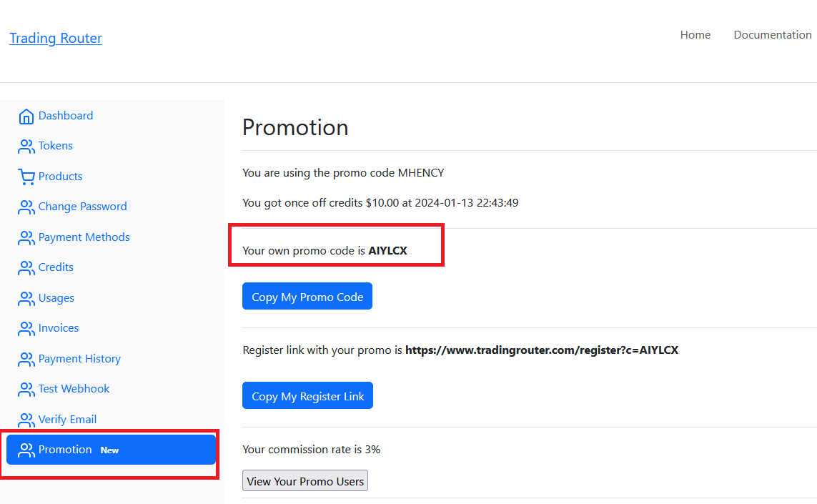Open the Trading Router brand link
Image resolution: width=817 pixels, height=504 pixels.
(x=56, y=39)
